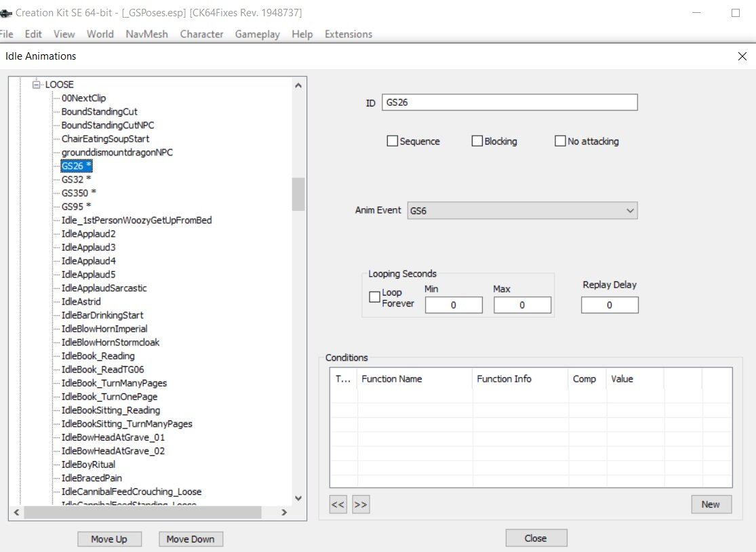Close the Idle Animations dialog with the X
756x552 pixels.
[x=742, y=56]
